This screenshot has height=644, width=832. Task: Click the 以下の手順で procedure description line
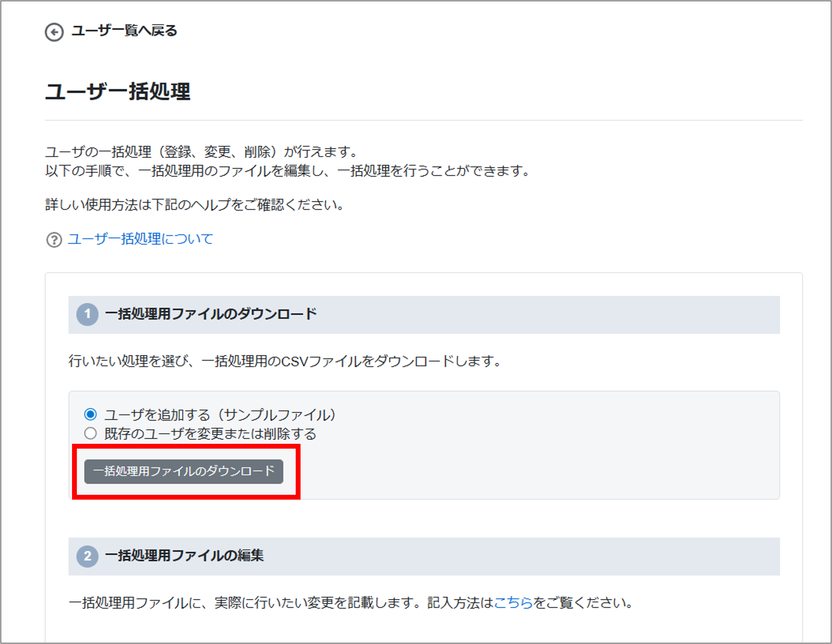tap(288, 171)
